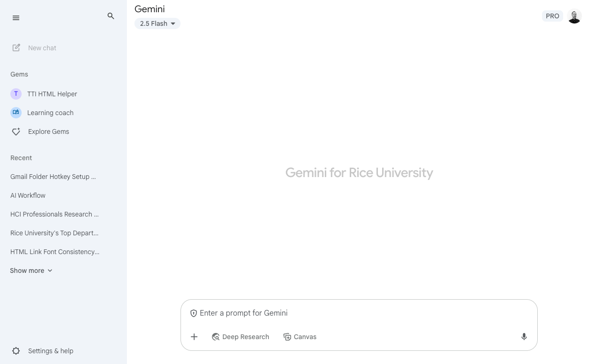Click the Canvas icon

pos(287,337)
